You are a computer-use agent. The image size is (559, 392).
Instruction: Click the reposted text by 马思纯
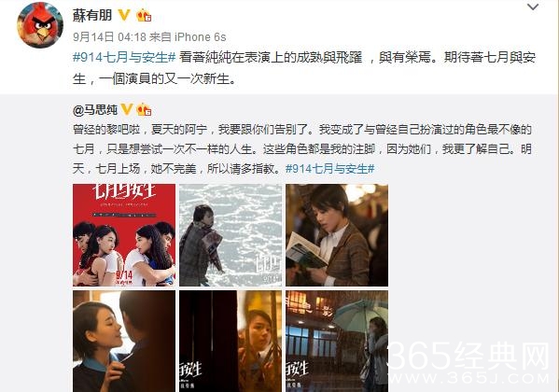click(x=302, y=148)
